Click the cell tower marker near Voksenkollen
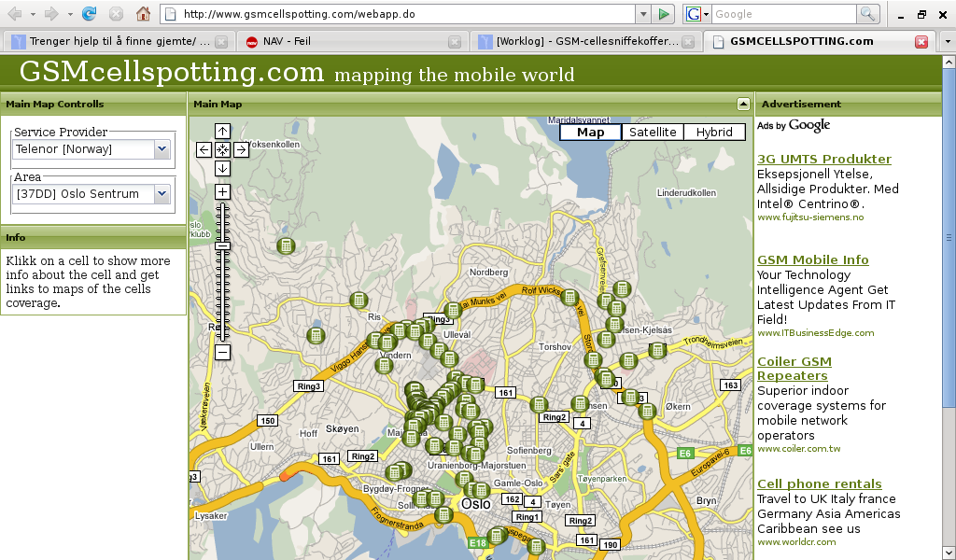Screen dimensions: 956x560 coord(286,245)
